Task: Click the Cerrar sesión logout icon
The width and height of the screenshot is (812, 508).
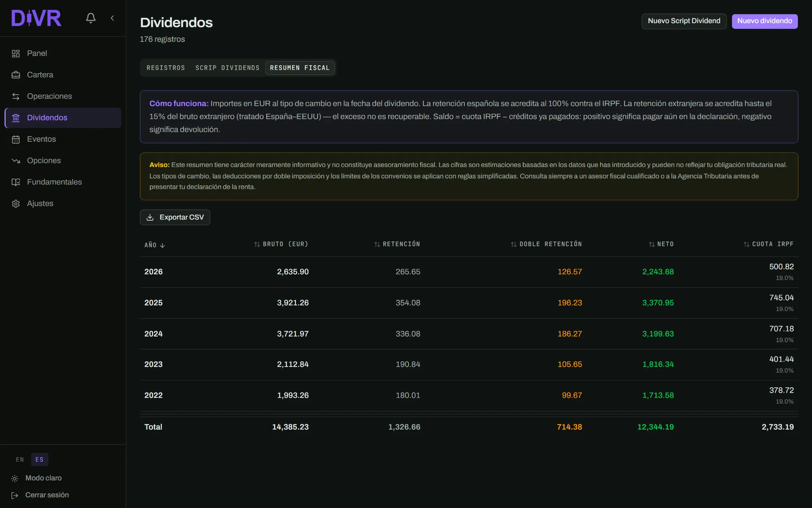Action: click(x=15, y=495)
